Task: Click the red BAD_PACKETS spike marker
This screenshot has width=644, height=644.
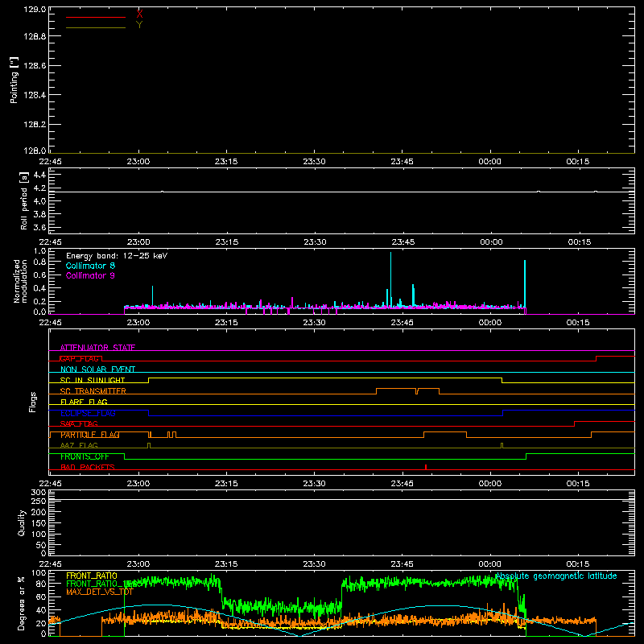Action: click(x=426, y=467)
